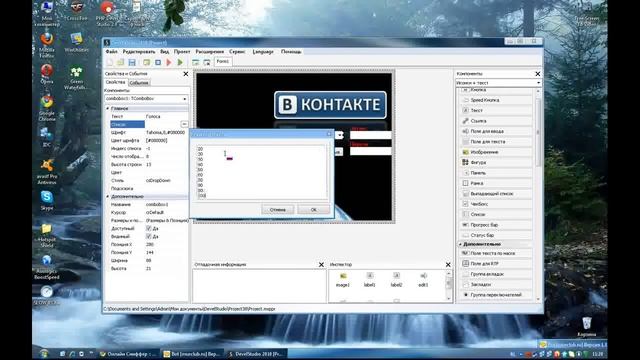Viewport: 640px width, 360px height.
Task: Select the Поле для текста component
Action: (x=497, y=142)
